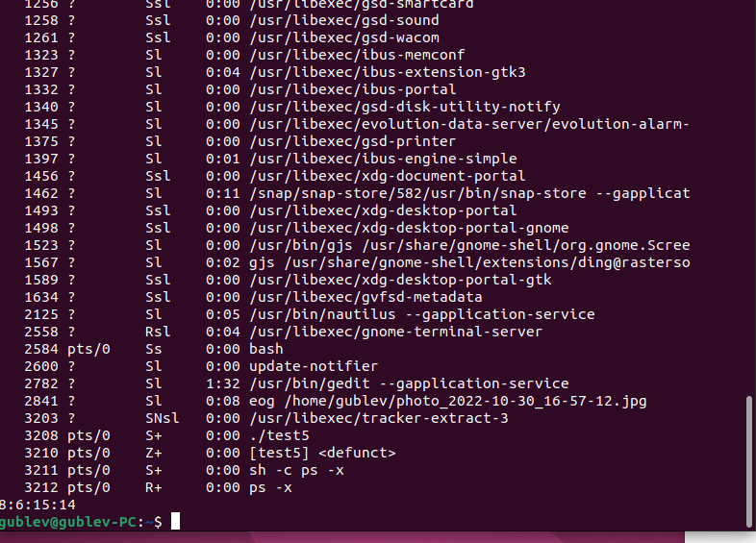The image size is (756, 543).
Task: Click 'update-notifier' process entry
Action: pyautogui.click(x=314, y=367)
